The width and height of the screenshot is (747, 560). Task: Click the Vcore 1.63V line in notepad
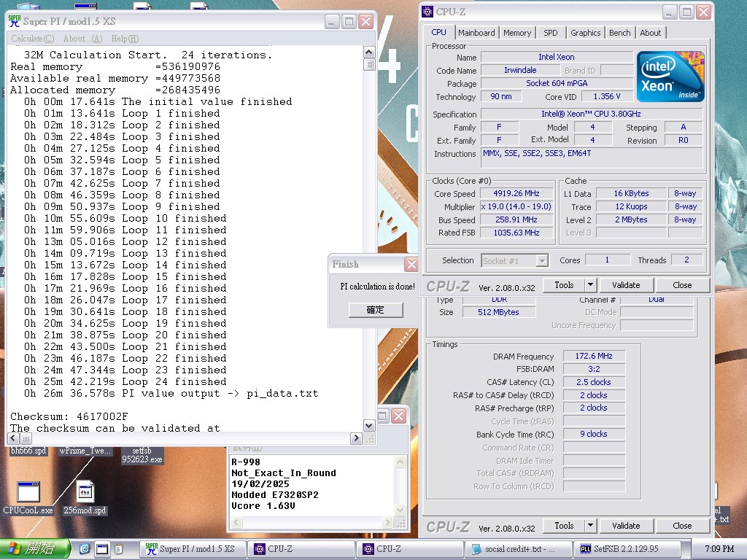click(x=263, y=506)
